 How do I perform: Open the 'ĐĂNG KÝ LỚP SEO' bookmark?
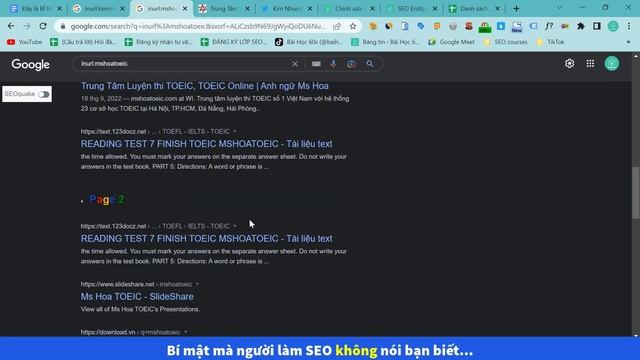(233, 42)
